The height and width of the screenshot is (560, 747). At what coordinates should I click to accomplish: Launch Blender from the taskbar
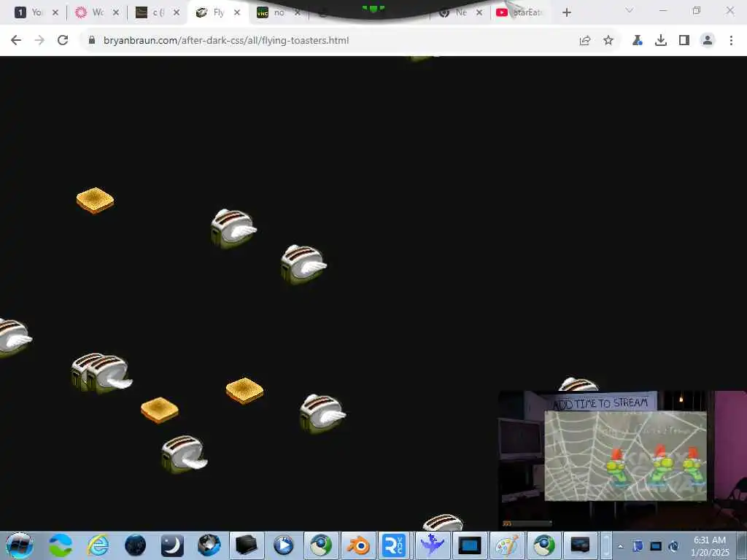358,545
